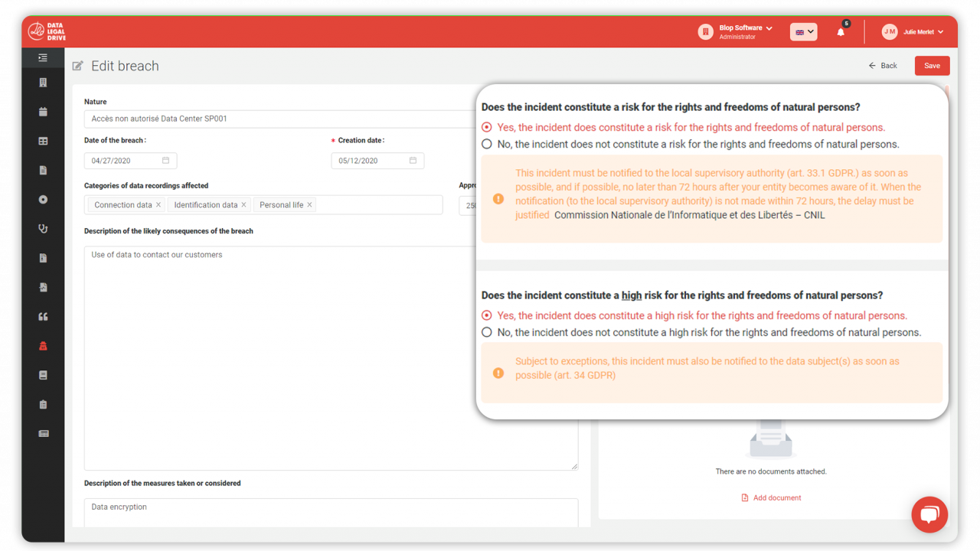Collapse the sidebar using the menu toggle icon

click(43, 57)
